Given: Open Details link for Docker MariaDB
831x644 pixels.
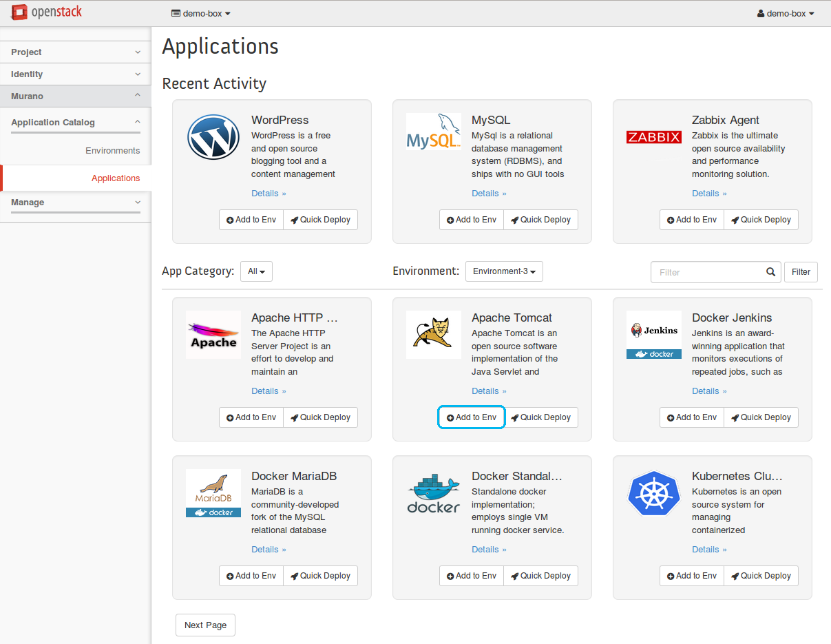Looking at the screenshot, I should (x=268, y=550).
